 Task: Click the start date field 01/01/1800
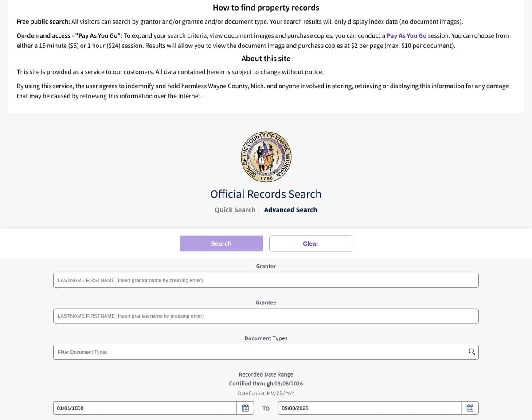(x=145, y=408)
